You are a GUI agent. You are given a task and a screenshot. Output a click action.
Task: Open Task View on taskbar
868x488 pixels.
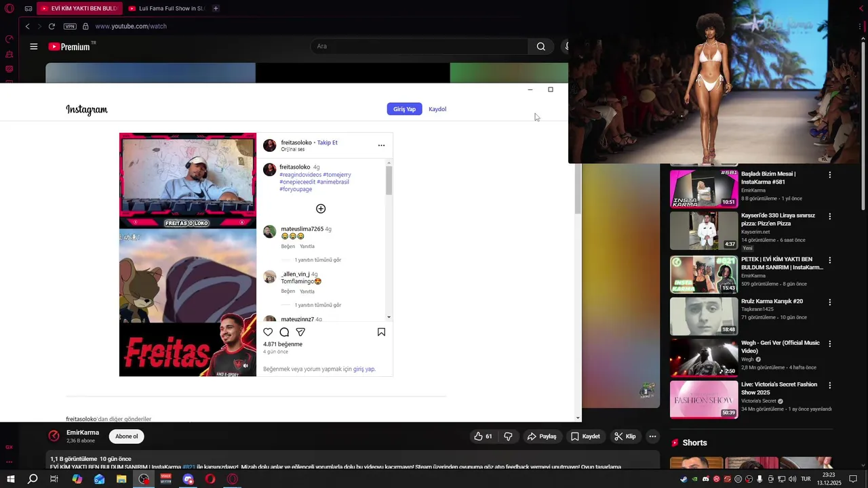tap(54, 479)
